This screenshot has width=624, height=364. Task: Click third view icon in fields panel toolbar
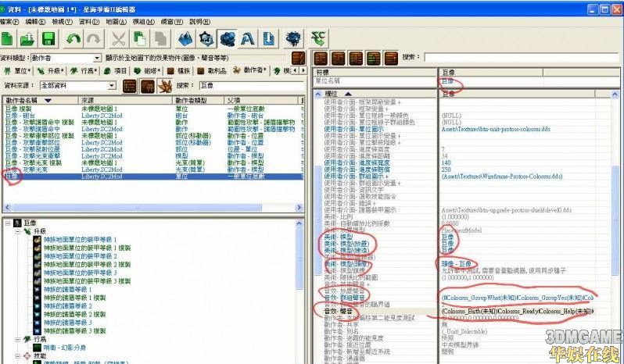pyautogui.click(x=356, y=58)
